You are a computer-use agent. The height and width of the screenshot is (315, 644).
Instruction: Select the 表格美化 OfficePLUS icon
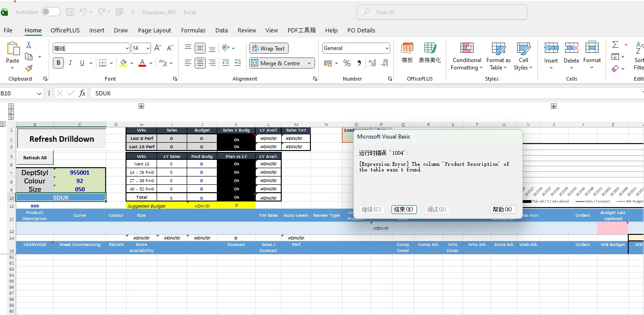(x=430, y=53)
